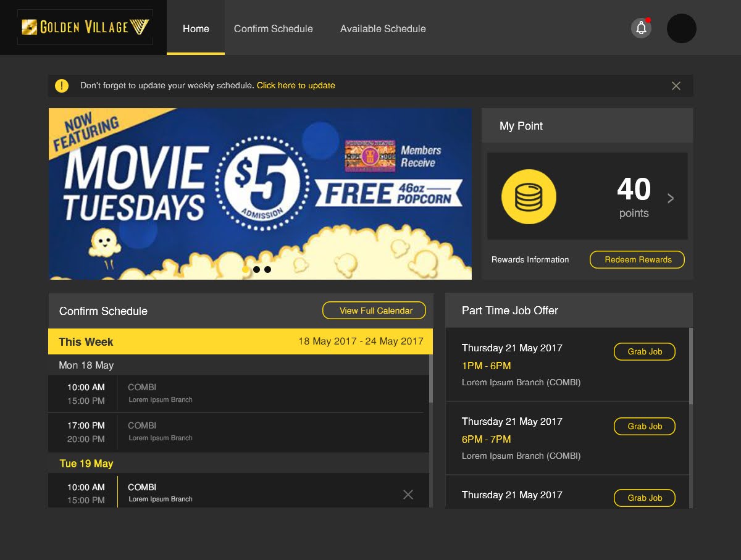Click the 'Tue 19 May' date header

tap(86, 463)
